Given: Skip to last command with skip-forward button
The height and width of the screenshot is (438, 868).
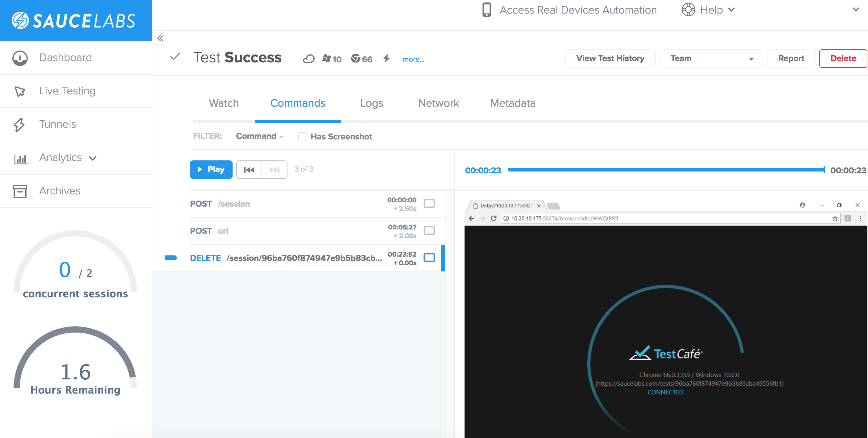Looking at the screenshot, I should pos(275,169).
